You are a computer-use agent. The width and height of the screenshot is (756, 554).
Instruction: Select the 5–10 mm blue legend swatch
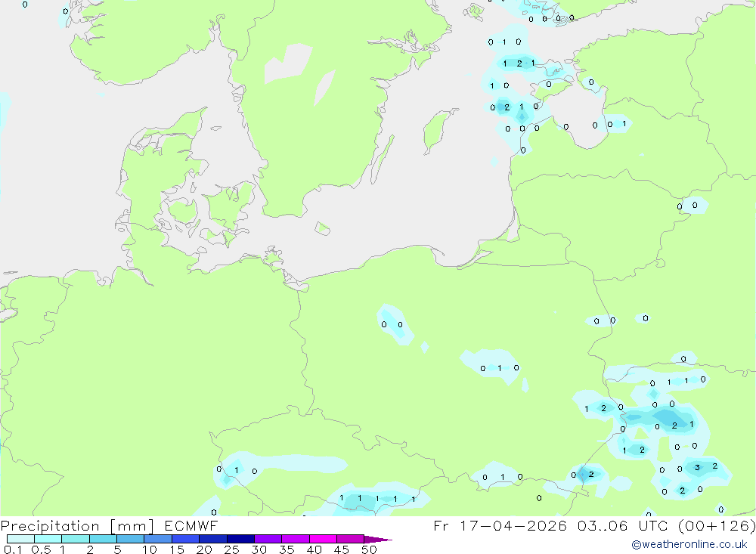131,539
